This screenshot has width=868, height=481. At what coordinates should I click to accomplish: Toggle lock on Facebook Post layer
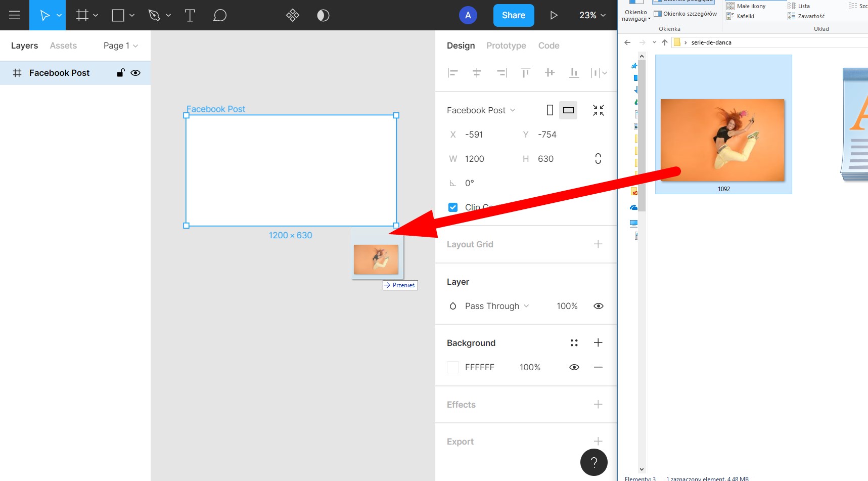[121, 73]
